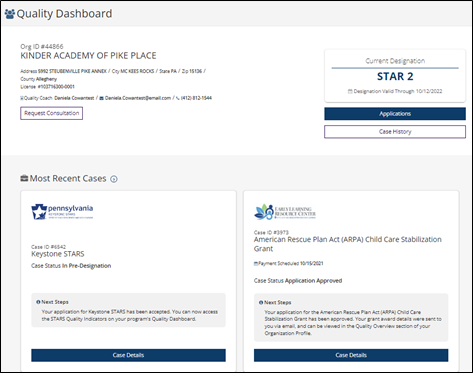This screenshot has width=473, height=373.
Task: Click the address STEUBENVILLE PIKE ANNEX text
Action: 72,71
